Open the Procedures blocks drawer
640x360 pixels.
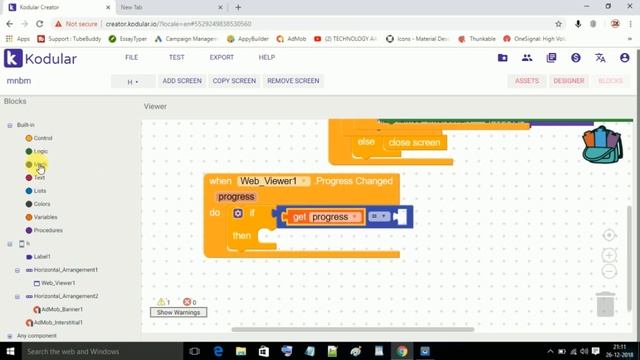pyautogui.click(x=44, y=230)
